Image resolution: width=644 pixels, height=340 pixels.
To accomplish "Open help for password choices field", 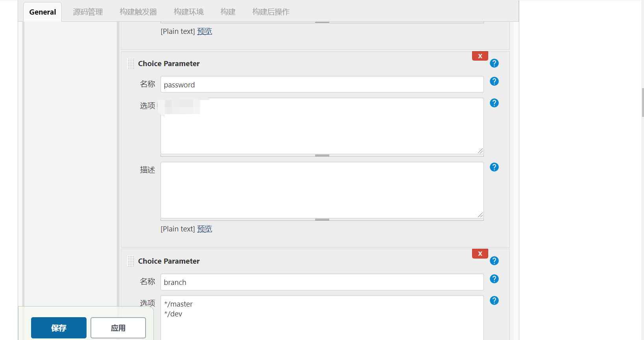I will 494,103.
